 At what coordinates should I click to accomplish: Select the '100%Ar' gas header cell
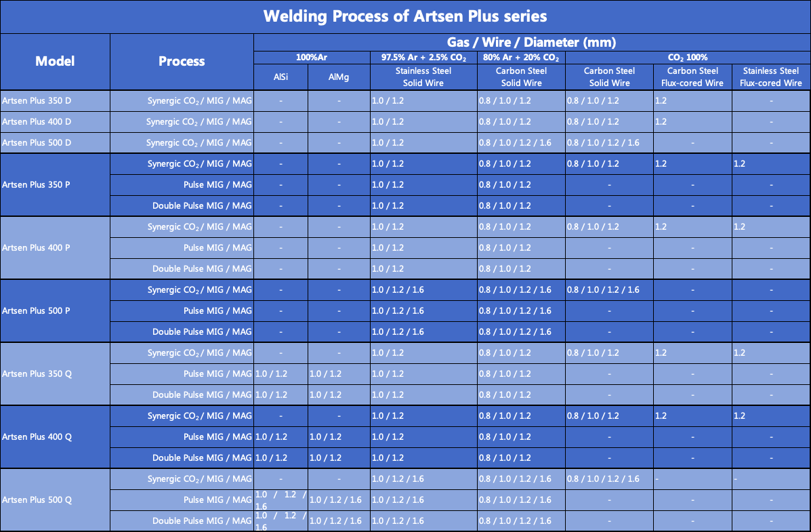(312, 58)
